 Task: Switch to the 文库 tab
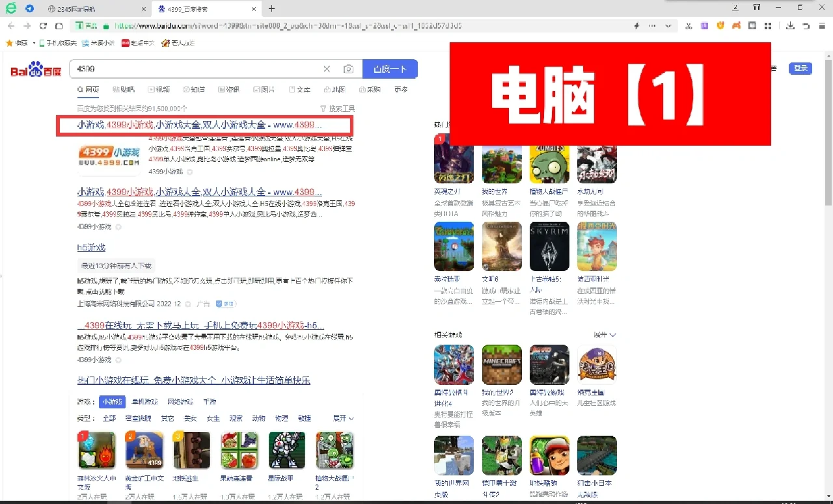299,90
